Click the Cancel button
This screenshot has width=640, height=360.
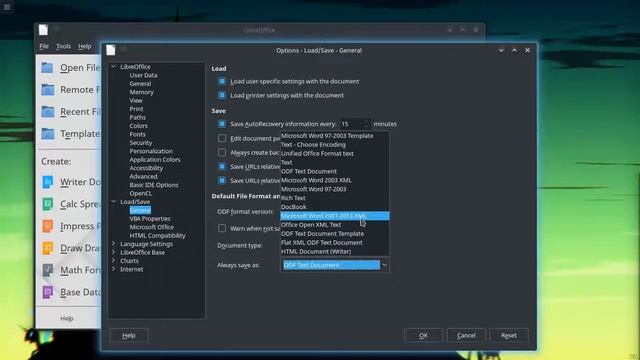click(x=466, y=335)
